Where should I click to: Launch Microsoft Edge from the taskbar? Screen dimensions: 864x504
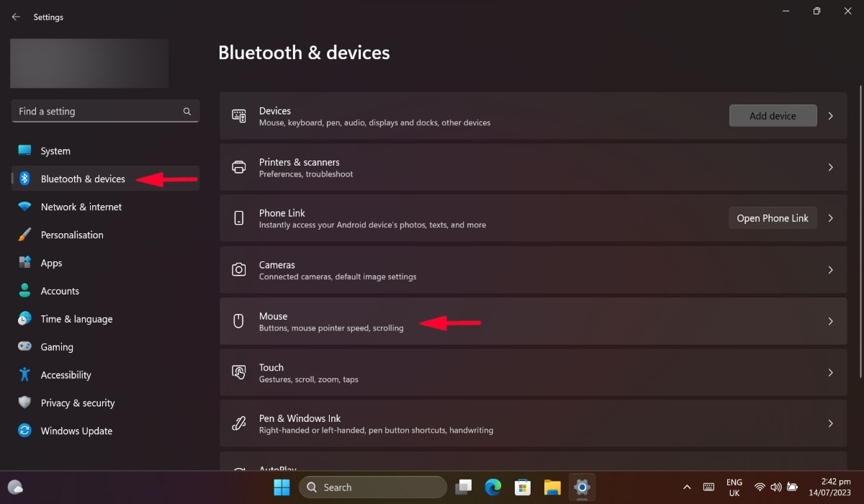click(x=493, y=487)
